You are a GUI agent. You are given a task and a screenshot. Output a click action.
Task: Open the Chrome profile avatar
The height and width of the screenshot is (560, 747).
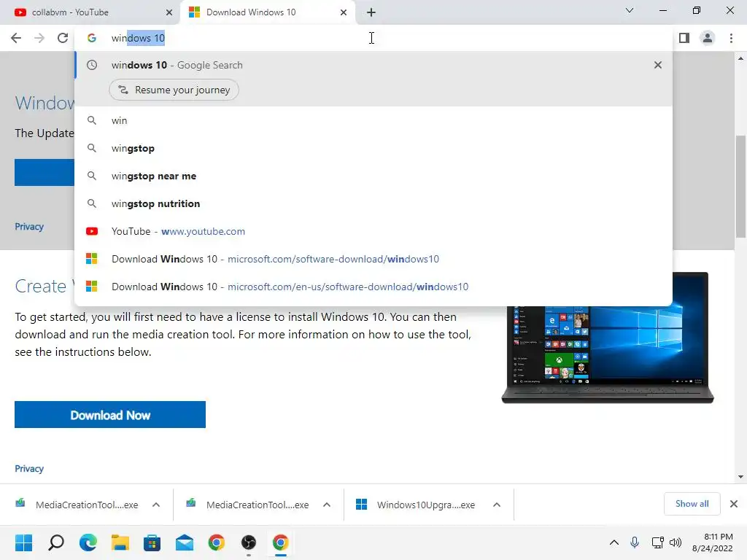[708, 38]
